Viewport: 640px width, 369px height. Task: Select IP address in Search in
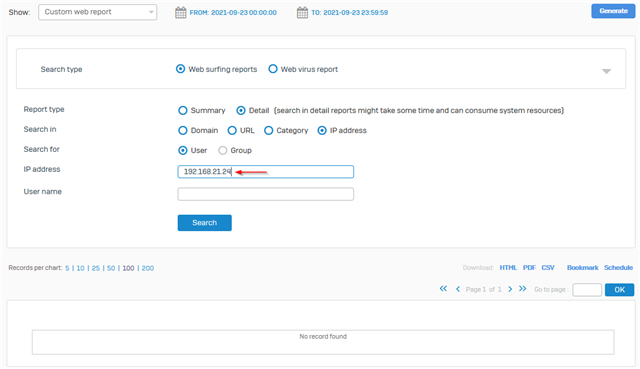(322, 131)
